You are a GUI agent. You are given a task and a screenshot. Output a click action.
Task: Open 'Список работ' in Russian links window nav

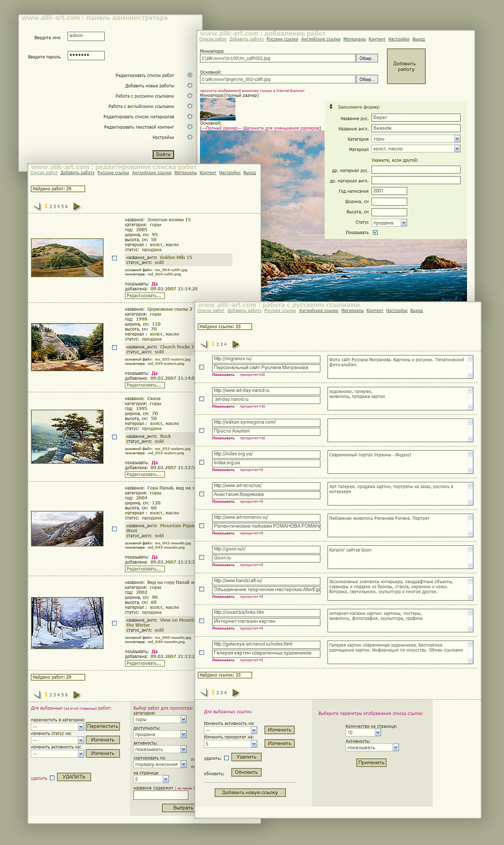click(211, 311)
